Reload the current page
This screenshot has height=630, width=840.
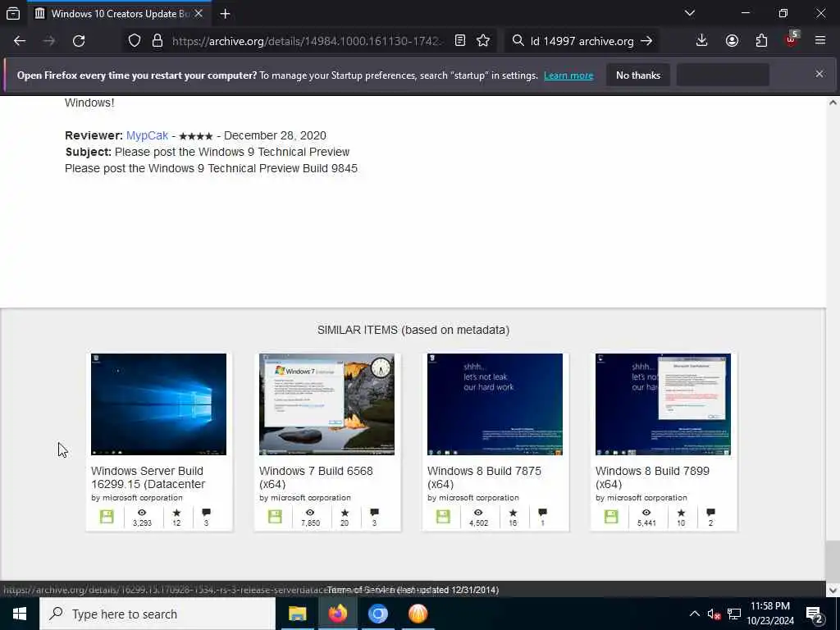pyautogui.click(x=79, y=41)
